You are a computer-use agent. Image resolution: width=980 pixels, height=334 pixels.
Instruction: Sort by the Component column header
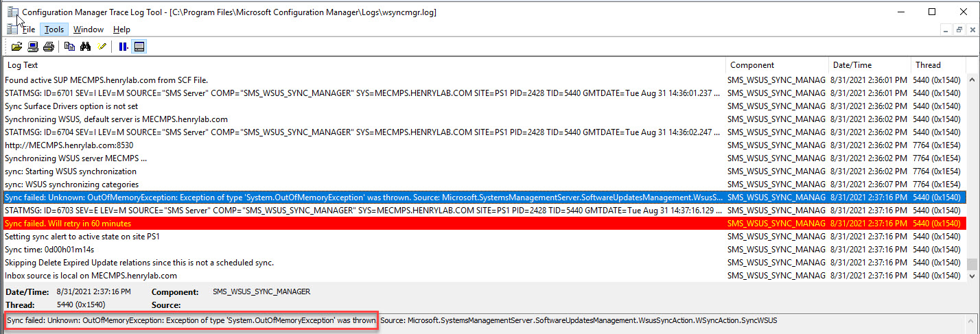pyautogui.click(x=777, y=65)
